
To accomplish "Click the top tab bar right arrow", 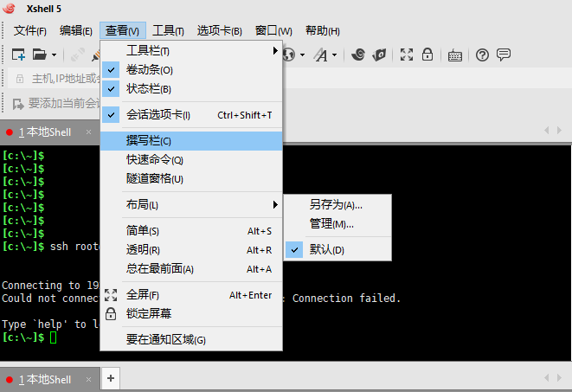I will 559,130.
